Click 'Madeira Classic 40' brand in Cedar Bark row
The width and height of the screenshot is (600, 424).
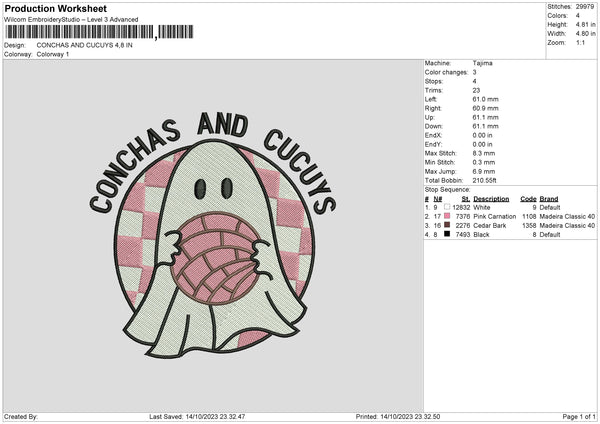[x=567, y=226]
